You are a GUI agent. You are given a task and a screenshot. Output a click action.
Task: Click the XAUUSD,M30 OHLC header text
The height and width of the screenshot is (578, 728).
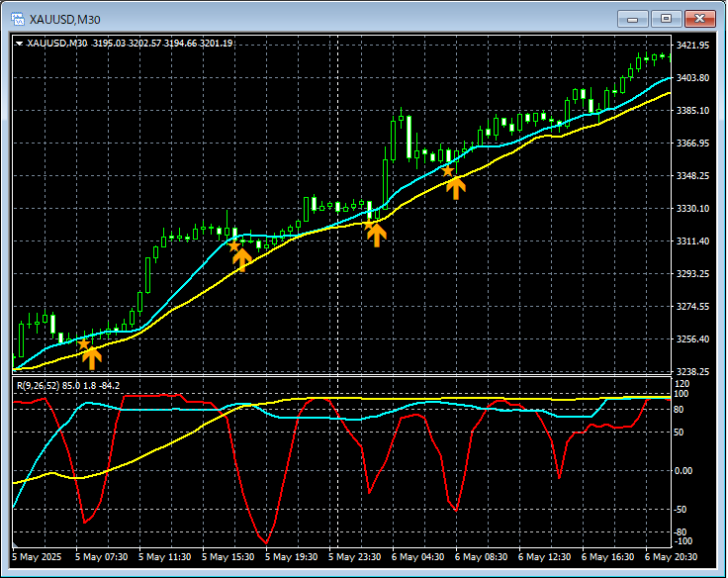130,44
